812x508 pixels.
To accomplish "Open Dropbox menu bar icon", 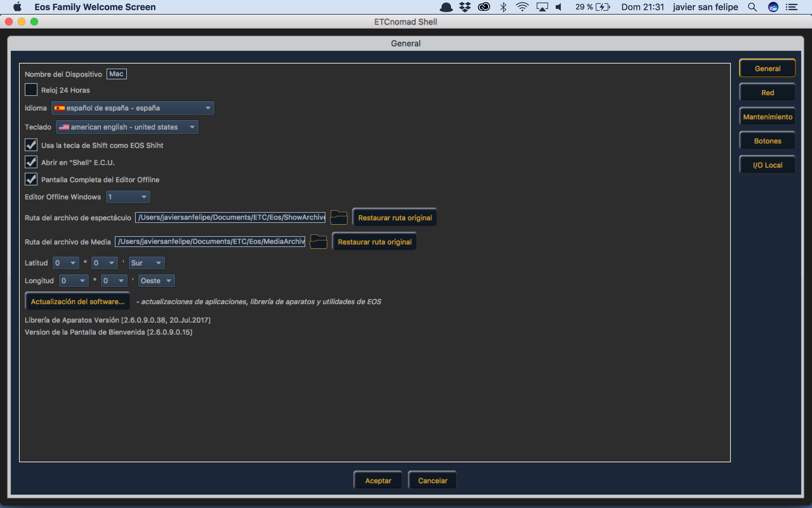I will click(x=465, y=7).
